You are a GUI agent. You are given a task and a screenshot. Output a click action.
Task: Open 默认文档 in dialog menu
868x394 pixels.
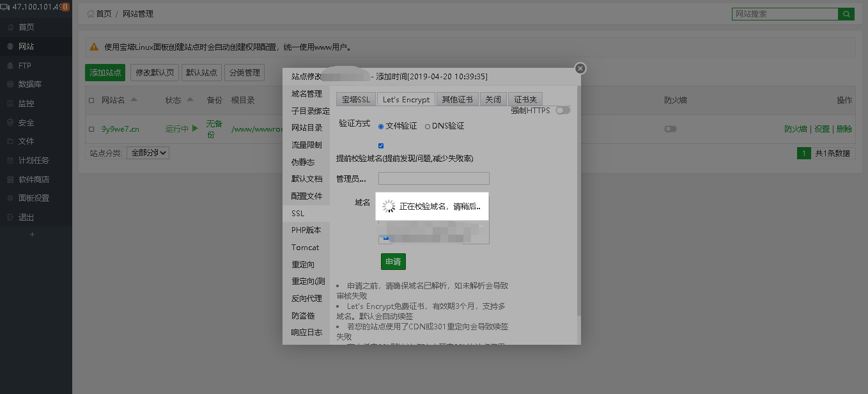307,179
